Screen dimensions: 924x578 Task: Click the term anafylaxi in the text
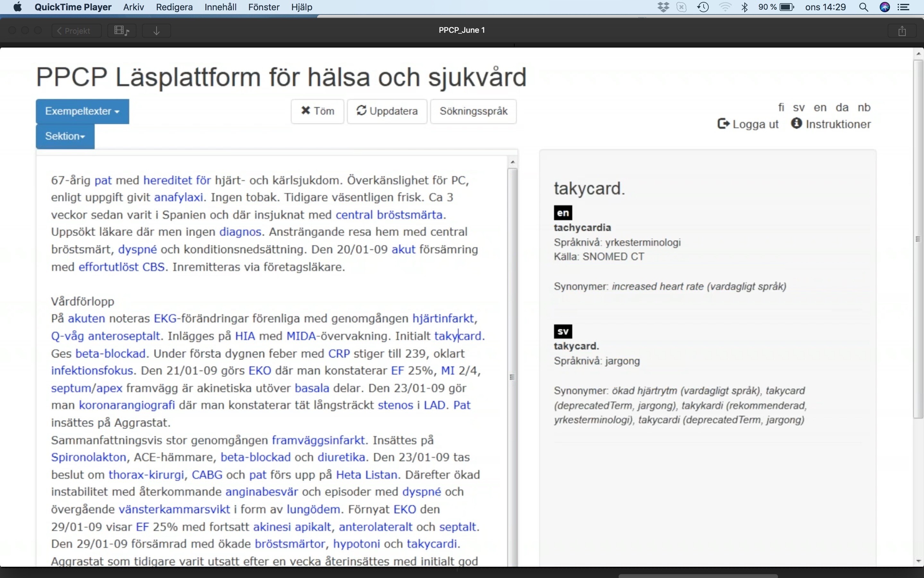(x=178, y=197)
